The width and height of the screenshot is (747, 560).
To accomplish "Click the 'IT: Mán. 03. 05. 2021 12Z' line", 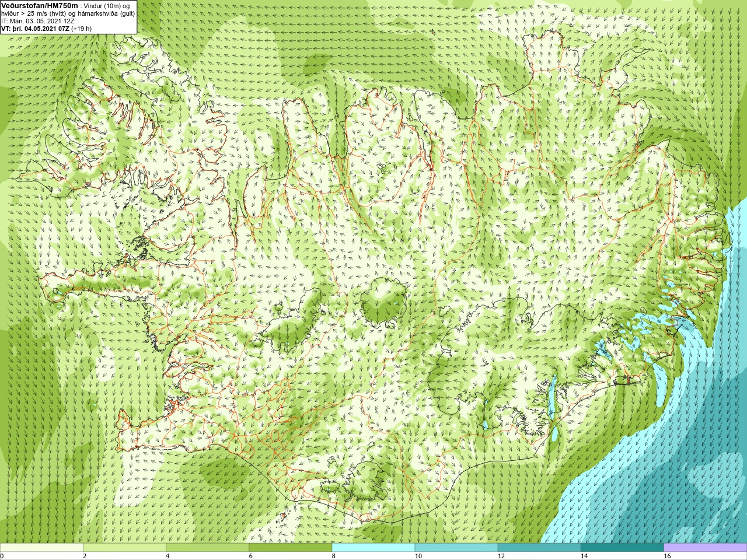I will point(38,20).
